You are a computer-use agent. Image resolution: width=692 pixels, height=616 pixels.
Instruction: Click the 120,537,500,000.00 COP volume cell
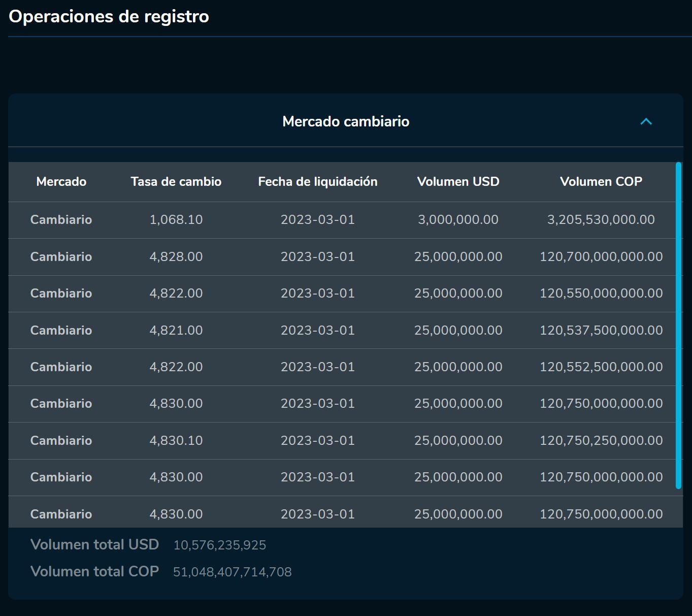point(601,331)
